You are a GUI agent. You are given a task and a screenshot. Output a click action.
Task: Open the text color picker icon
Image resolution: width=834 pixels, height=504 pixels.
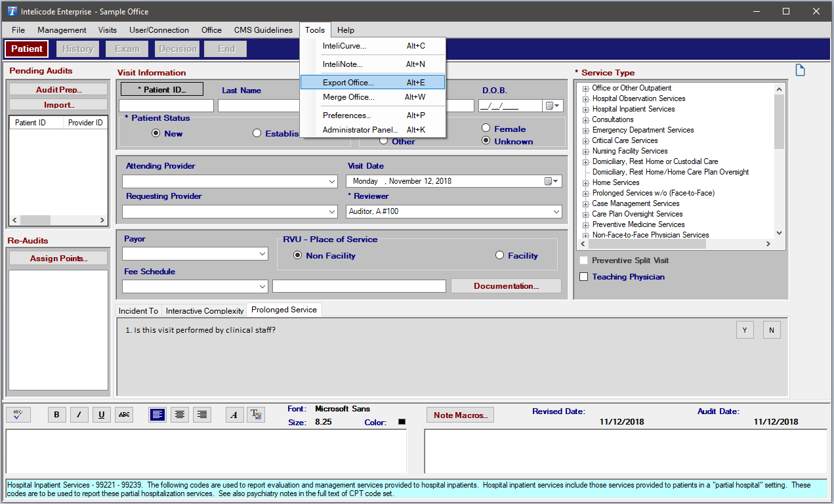point(257,415)
